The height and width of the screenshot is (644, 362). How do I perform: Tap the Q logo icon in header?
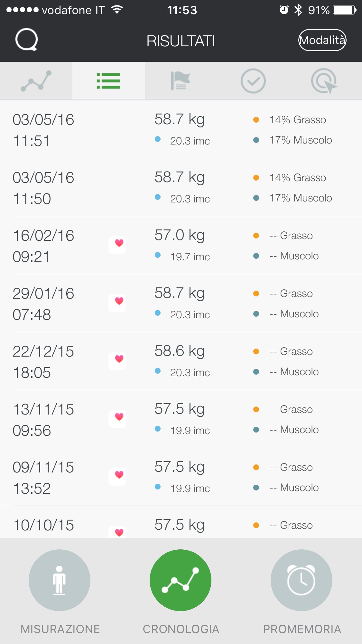pos(27,40)
